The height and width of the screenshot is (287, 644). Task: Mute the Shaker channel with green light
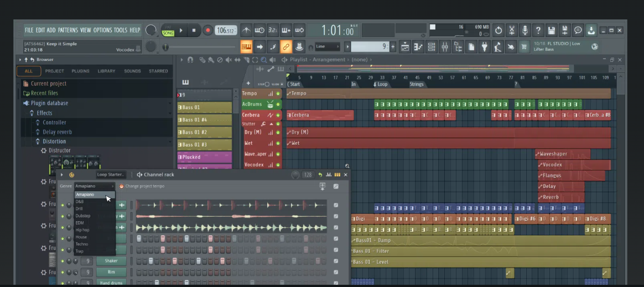click(63, 261)
